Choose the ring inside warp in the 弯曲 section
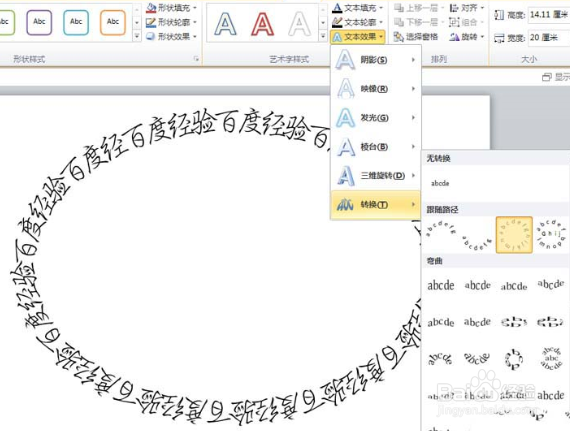Screen dimensions: 570x431 [514, 322]
